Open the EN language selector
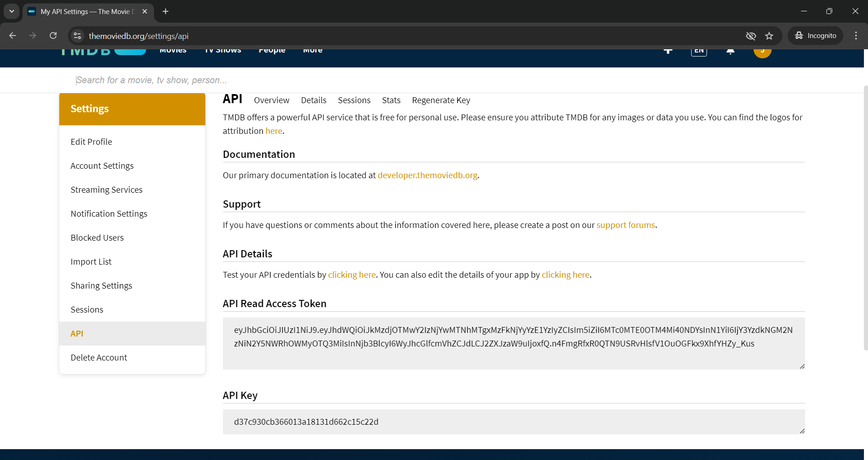Viewport: 868px width, 460px height. [x=698, y=51]
